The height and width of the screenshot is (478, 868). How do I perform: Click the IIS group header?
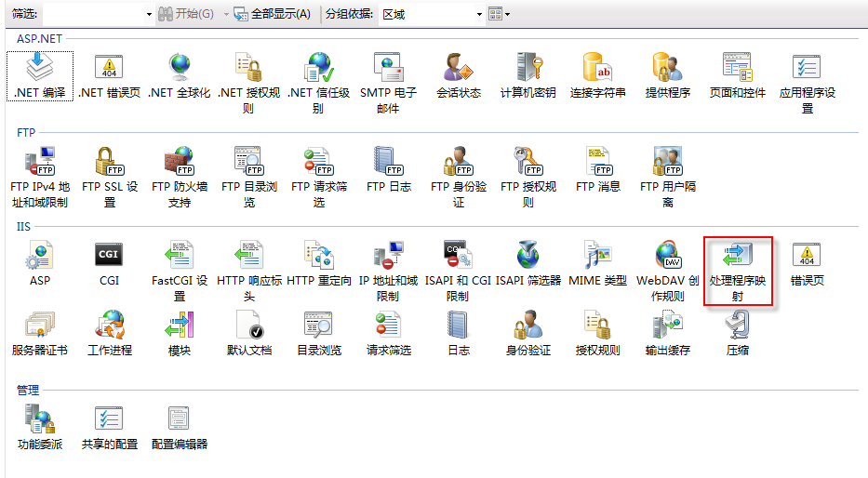point(23,227)
